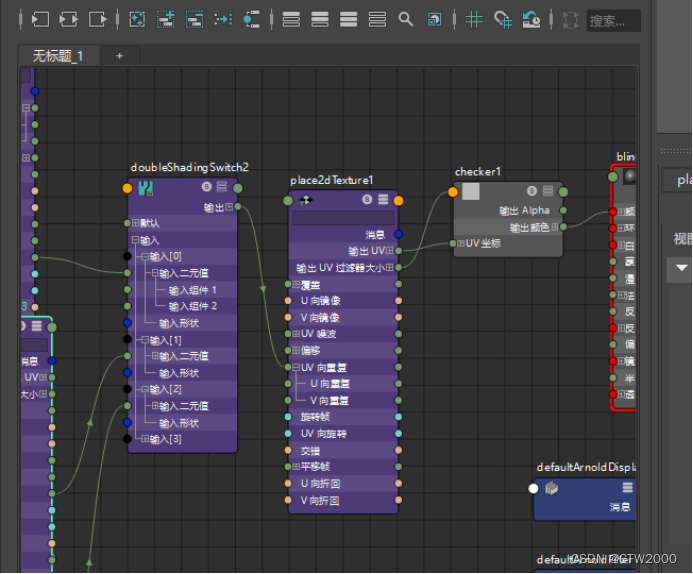
Task: Click the blue 消息 port on place2dTexture1
Action: 398,234
